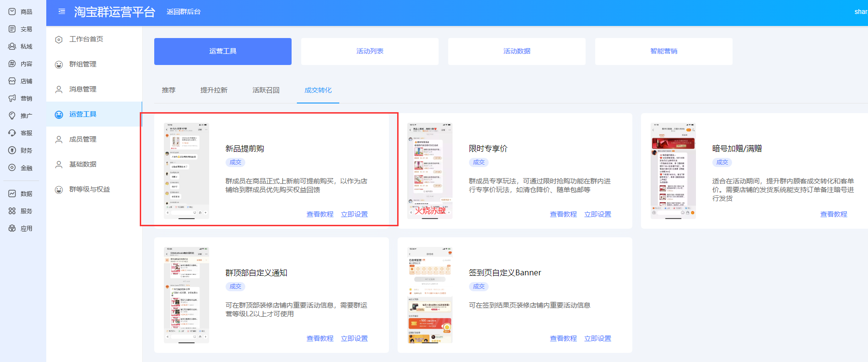Click the 商品 icon in left sidebar

[12, 12]
